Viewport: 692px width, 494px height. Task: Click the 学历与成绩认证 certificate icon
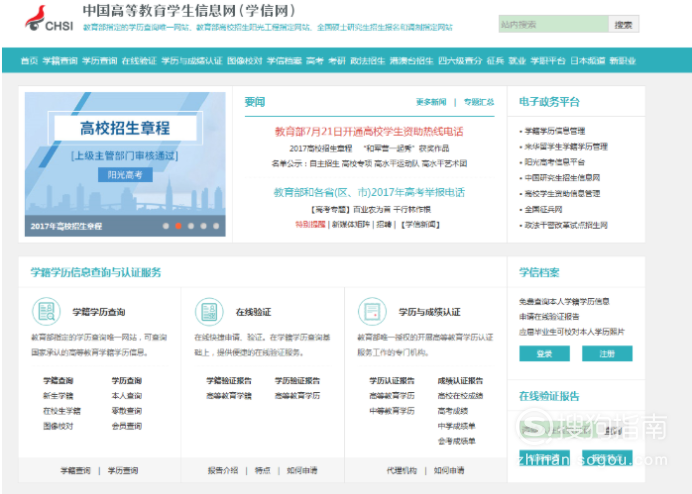372,312
